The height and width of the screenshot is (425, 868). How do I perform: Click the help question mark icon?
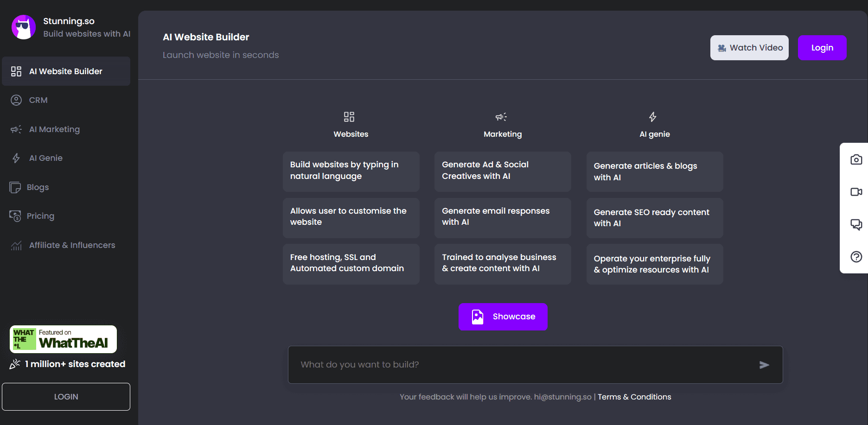click(856, 257)
